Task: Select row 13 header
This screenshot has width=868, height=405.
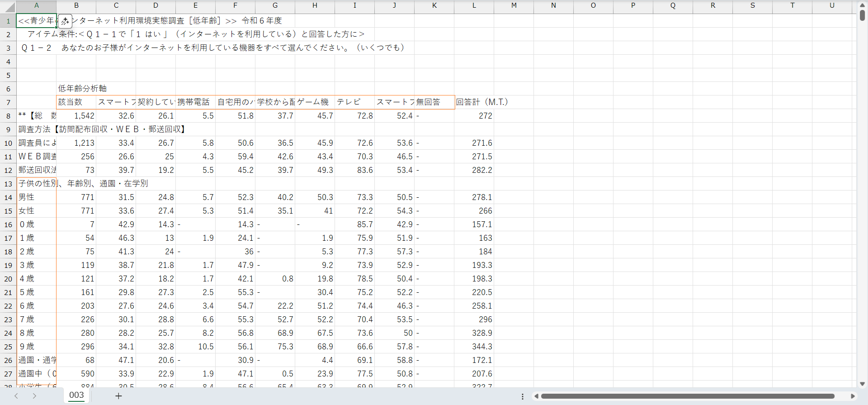Action: 8,184
